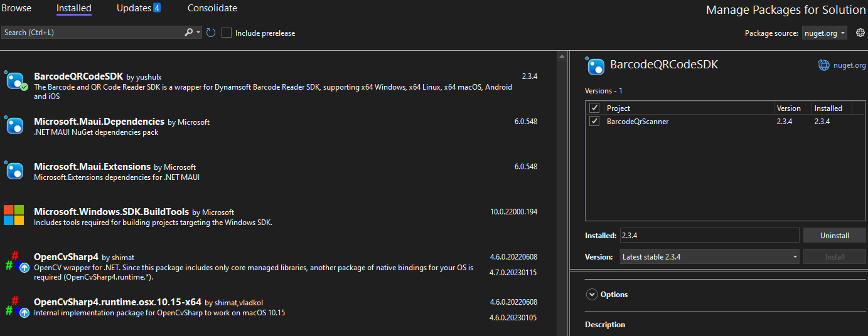Click the nuget.org globe icon
Screen dimensions: 868x336
tap(823, 65)
